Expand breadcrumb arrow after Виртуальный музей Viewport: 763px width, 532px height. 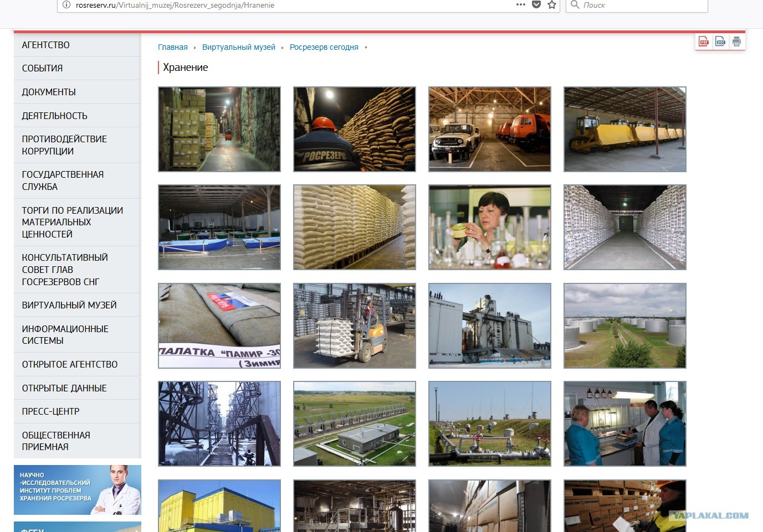283,48
